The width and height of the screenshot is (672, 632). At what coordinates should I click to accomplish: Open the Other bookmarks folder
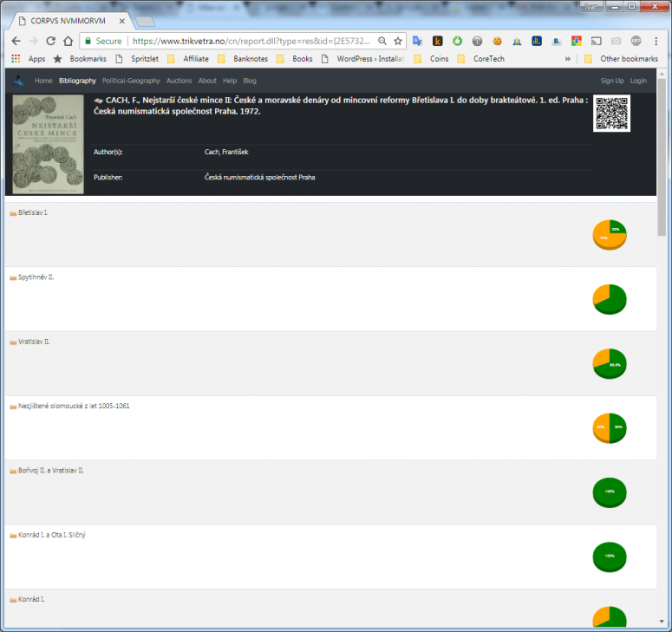621,59
